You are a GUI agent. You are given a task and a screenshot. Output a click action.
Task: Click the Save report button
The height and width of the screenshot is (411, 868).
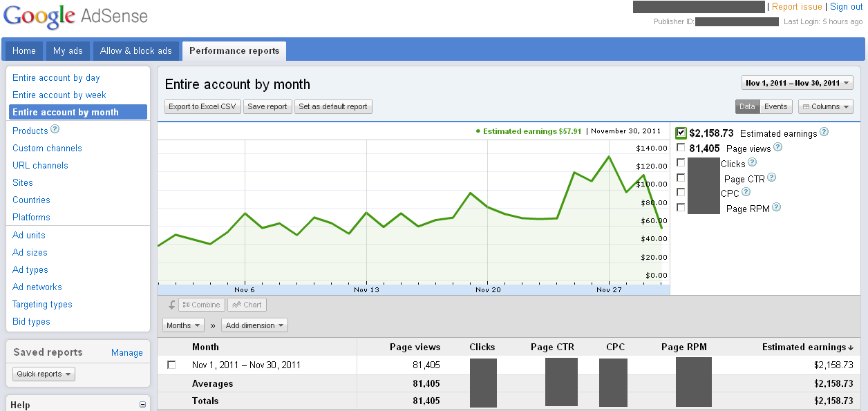pyautogui.click(x=267, y=107)
